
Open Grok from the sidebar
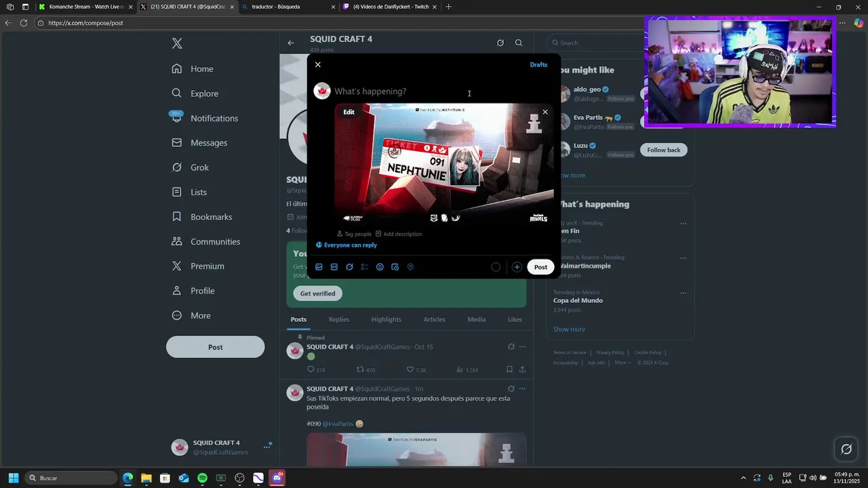pos(190,167)
